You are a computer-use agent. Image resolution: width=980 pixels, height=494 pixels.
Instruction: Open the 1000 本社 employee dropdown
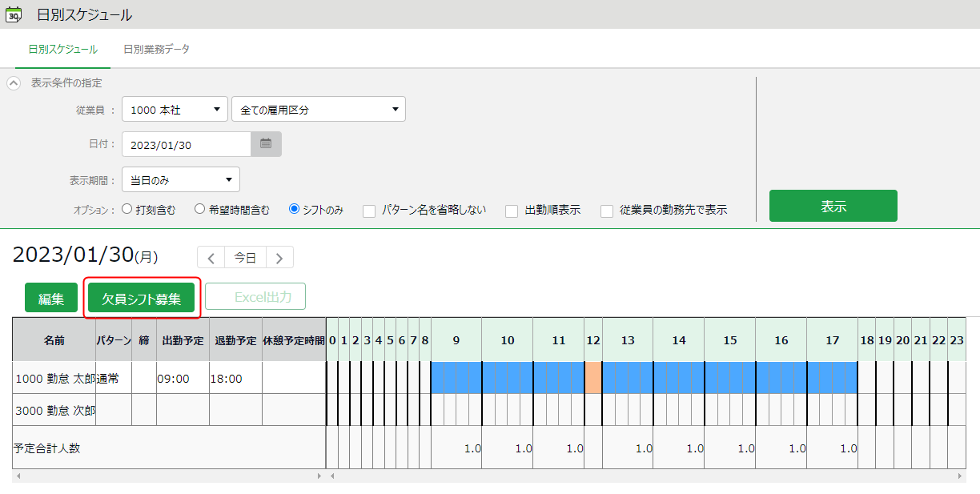click(175, 110)
